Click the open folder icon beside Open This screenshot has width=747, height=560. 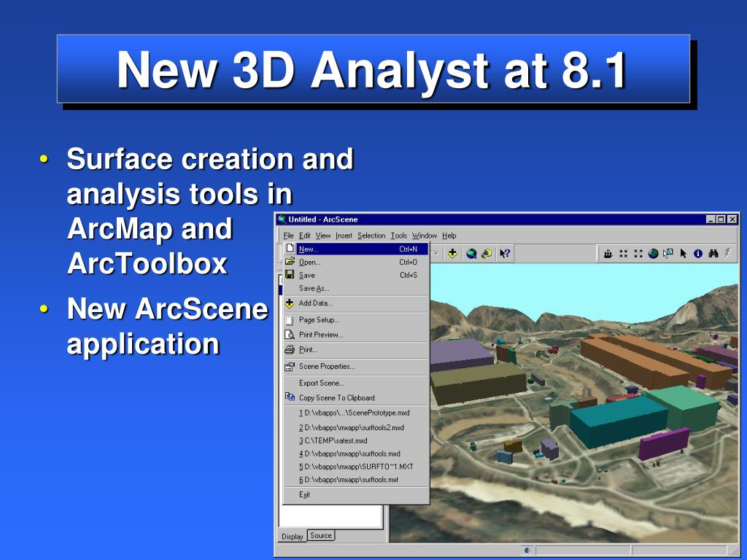tap(290, 262)
